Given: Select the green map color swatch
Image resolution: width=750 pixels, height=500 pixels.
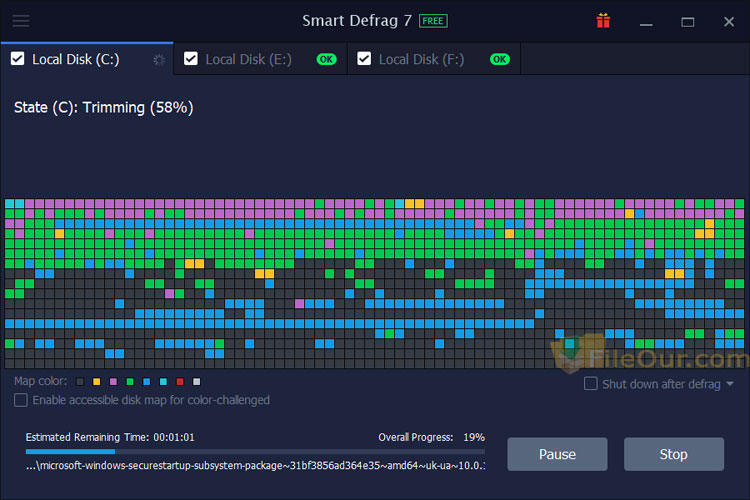Looking at the screenshot, I should 130,382.
